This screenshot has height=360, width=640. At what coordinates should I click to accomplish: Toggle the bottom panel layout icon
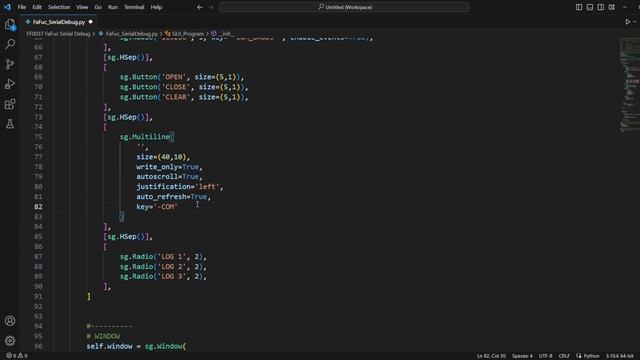[590, 7]
